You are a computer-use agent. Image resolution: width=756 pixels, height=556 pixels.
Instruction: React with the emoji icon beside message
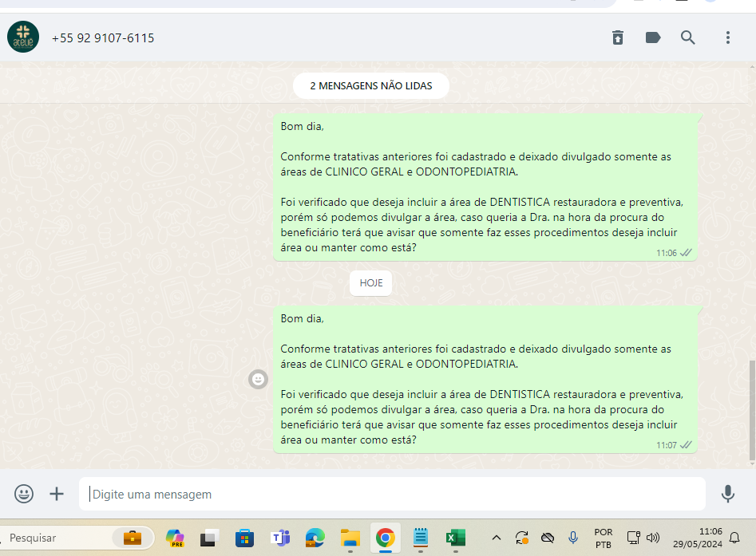click(258, 379)
